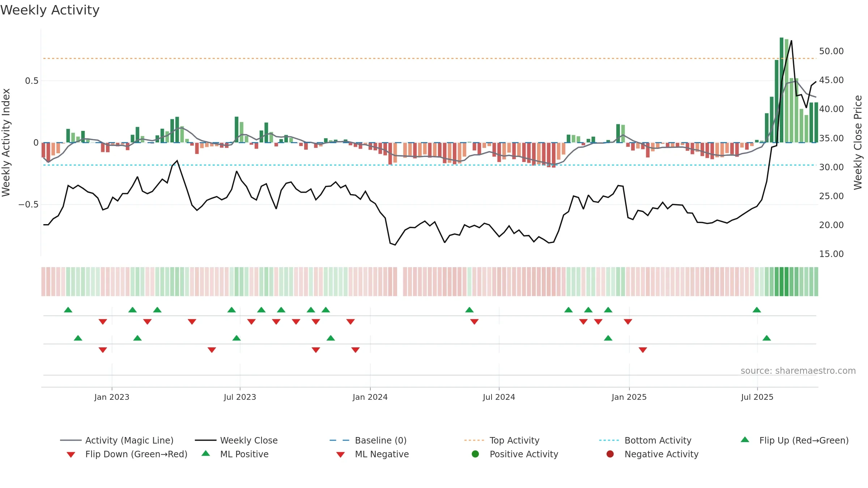Click red triangle icon beside ML Negative legend
The image size is (868, 488).
(x=341, y=455)
